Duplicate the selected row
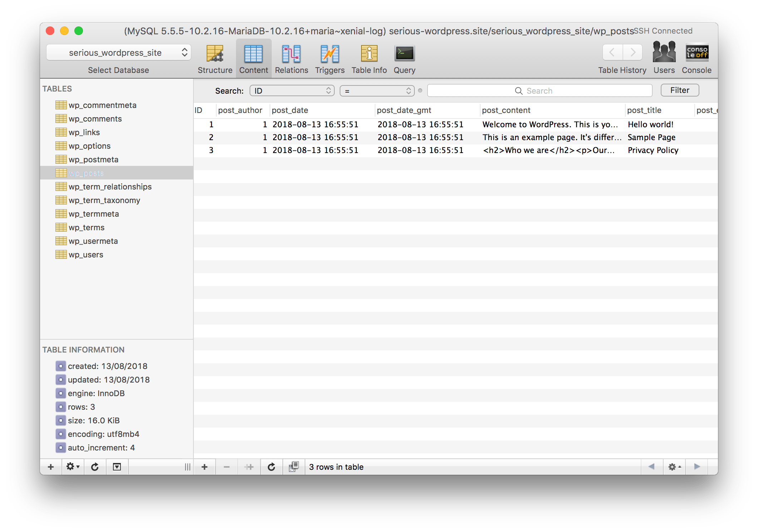The width and height of the screenshot is (758, 532). click(249, 467)
